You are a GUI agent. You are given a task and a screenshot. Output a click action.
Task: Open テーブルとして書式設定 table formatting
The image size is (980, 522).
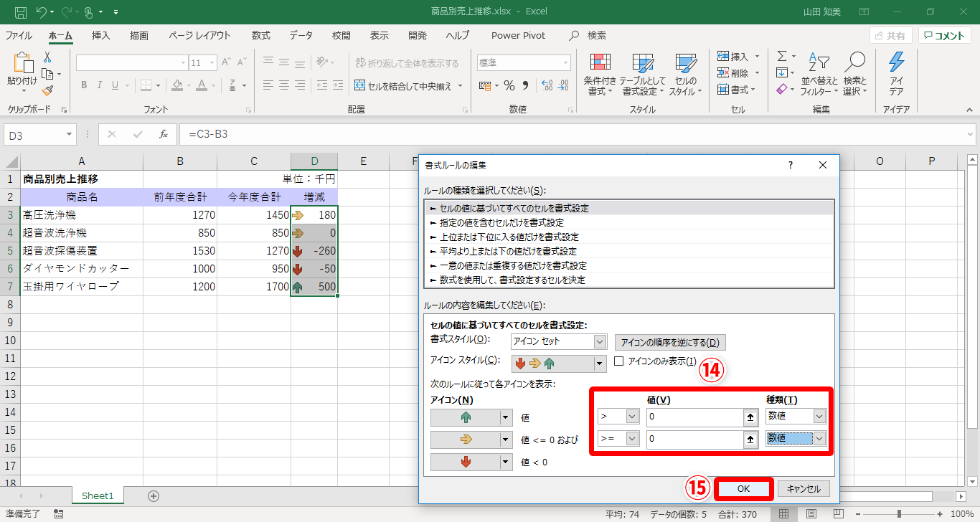tap(643, 75)
